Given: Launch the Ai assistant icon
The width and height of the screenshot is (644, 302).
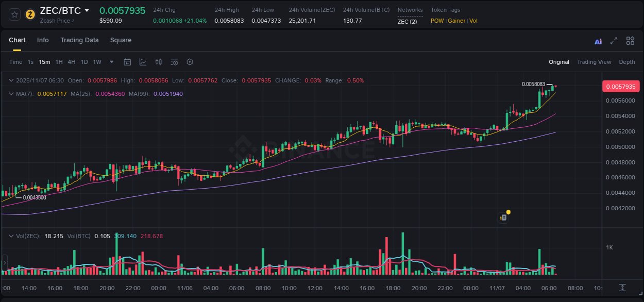Looking at the screenshot, I should click(598, 41).
